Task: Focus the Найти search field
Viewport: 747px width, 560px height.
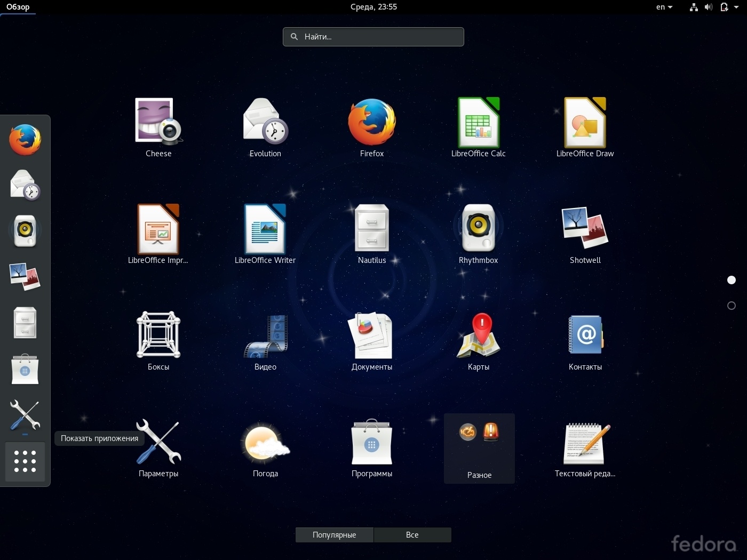Action: point(373,37)
